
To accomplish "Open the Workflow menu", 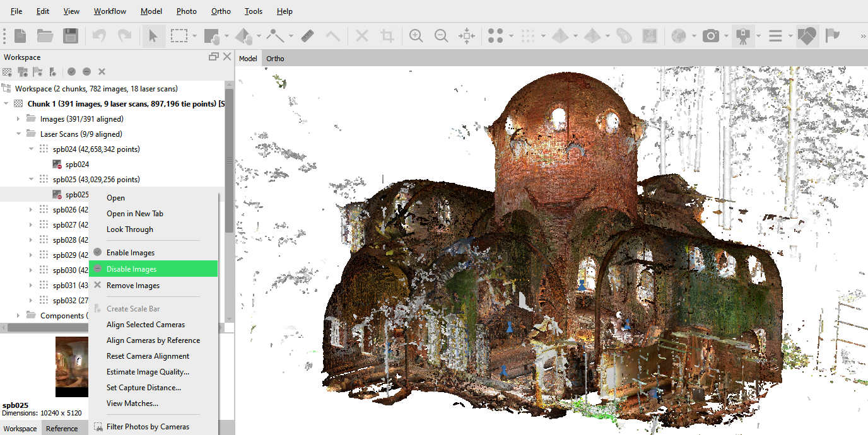I will pyautogui.click(x=110, y=11).
